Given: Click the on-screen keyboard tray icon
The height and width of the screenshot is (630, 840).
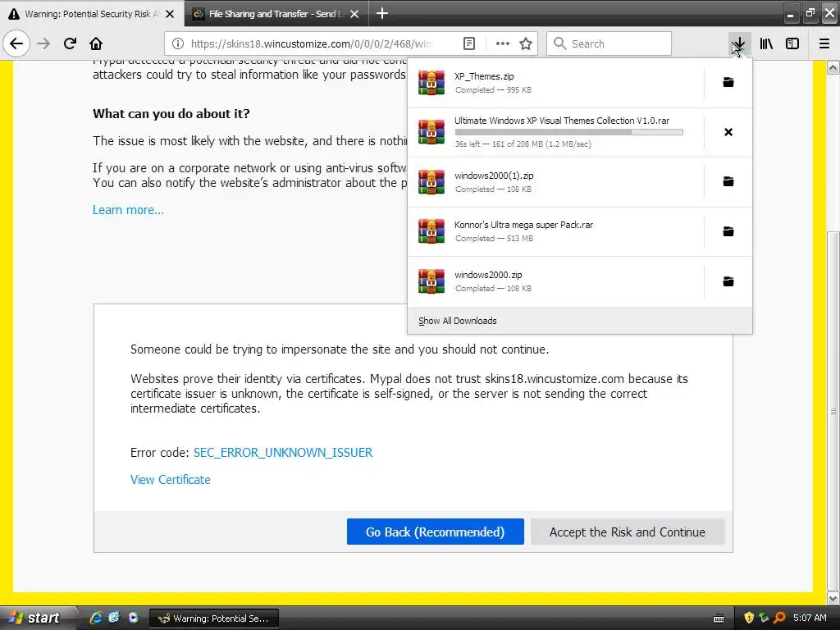Looking at the screenshot, I should (719, 619).
